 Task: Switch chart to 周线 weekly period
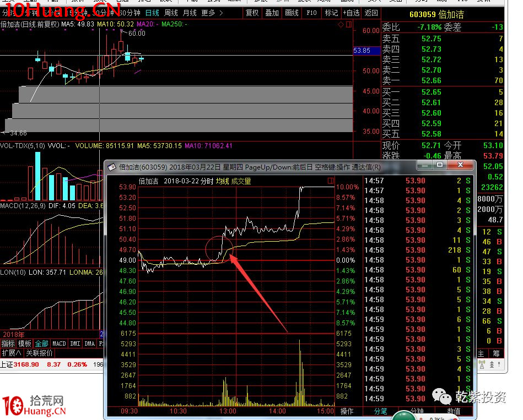171,13
